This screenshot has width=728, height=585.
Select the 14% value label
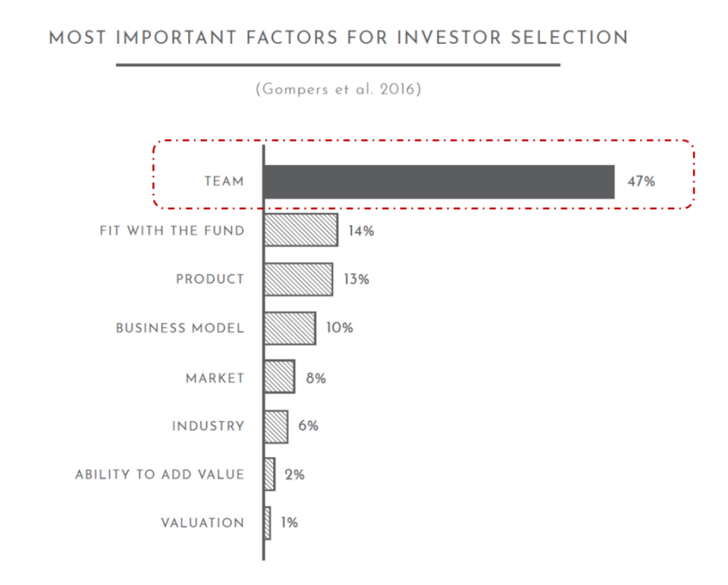pos(361,231)
